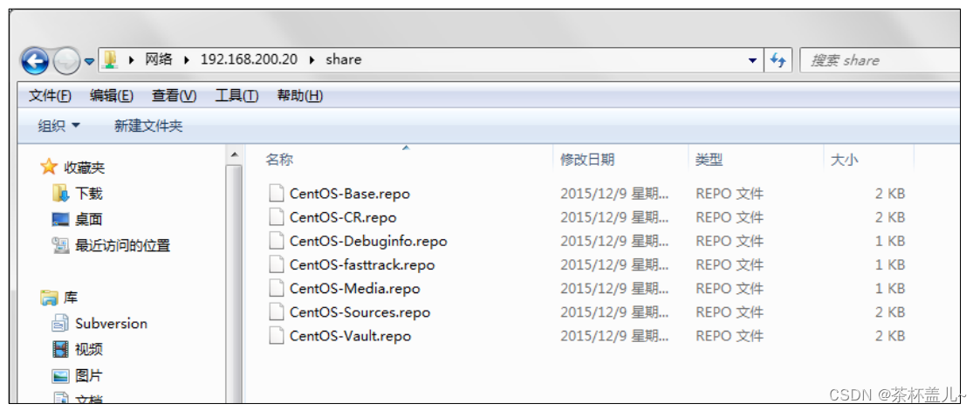
Task: Click the CentOS-Base.repo file icon
Action: tap(277, 193)
